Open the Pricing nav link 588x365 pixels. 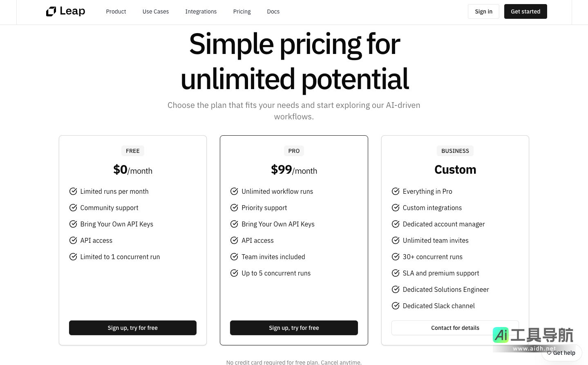(242, 11)
